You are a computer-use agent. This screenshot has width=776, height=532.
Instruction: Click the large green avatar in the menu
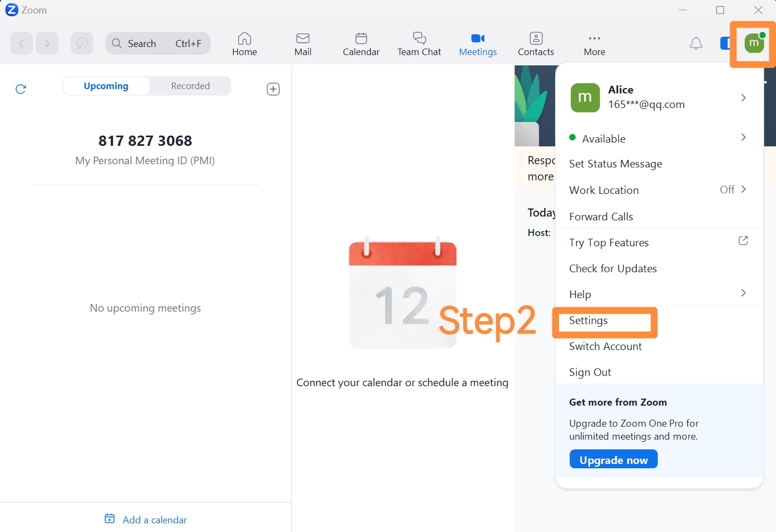pos(585,98)
